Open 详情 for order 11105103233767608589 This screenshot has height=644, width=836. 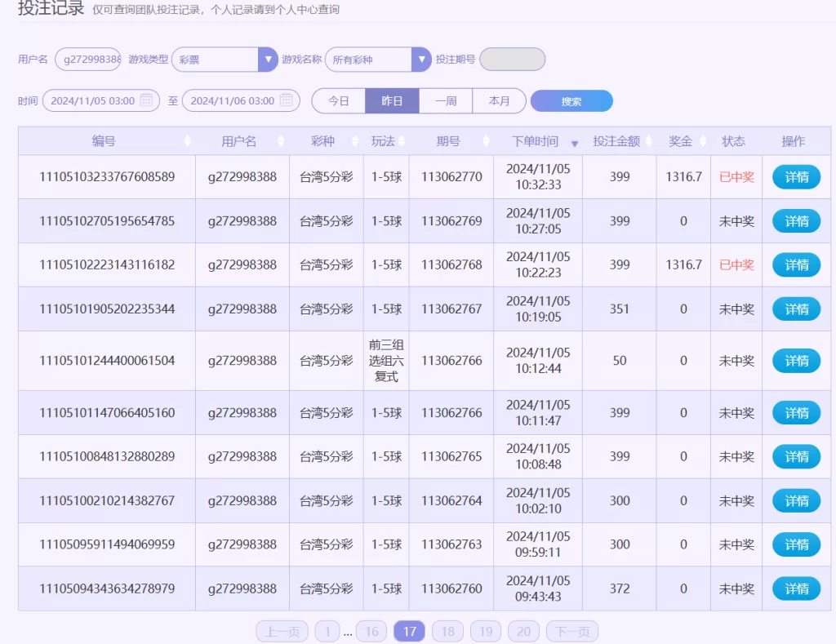tap(797, 177)
